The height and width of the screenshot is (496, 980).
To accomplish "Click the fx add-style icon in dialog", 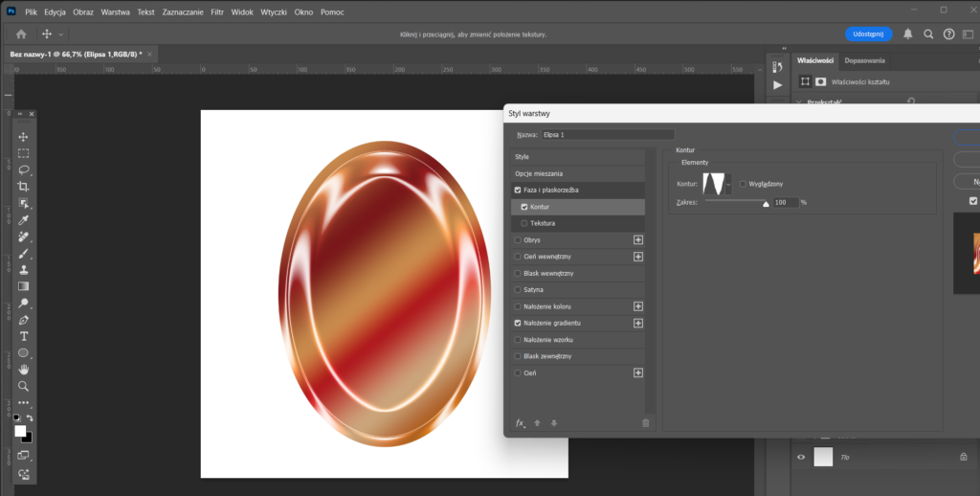I will pos(520,423).
